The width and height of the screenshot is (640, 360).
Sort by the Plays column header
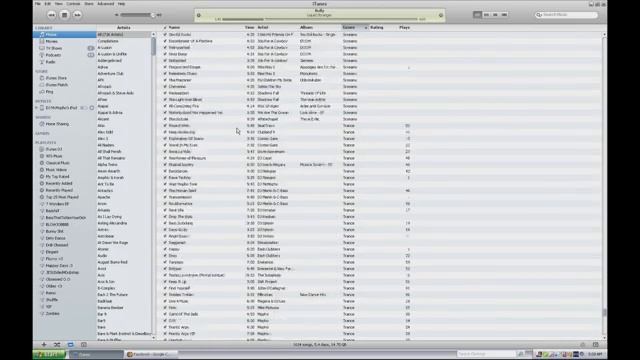[404, 27]
